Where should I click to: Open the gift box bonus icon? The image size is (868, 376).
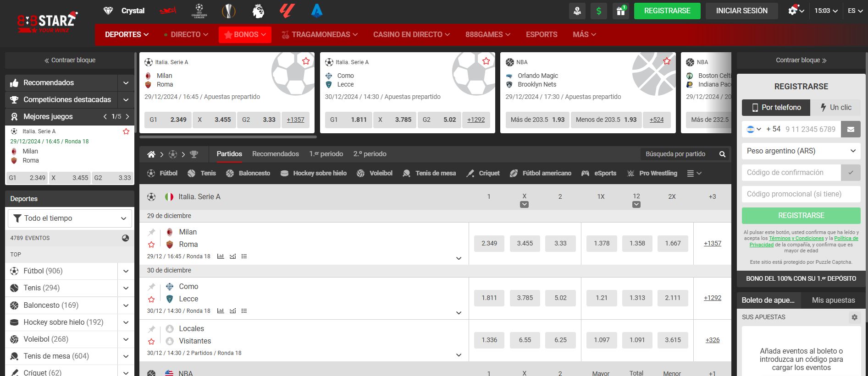pyautogui.click(x=620, y=11)
